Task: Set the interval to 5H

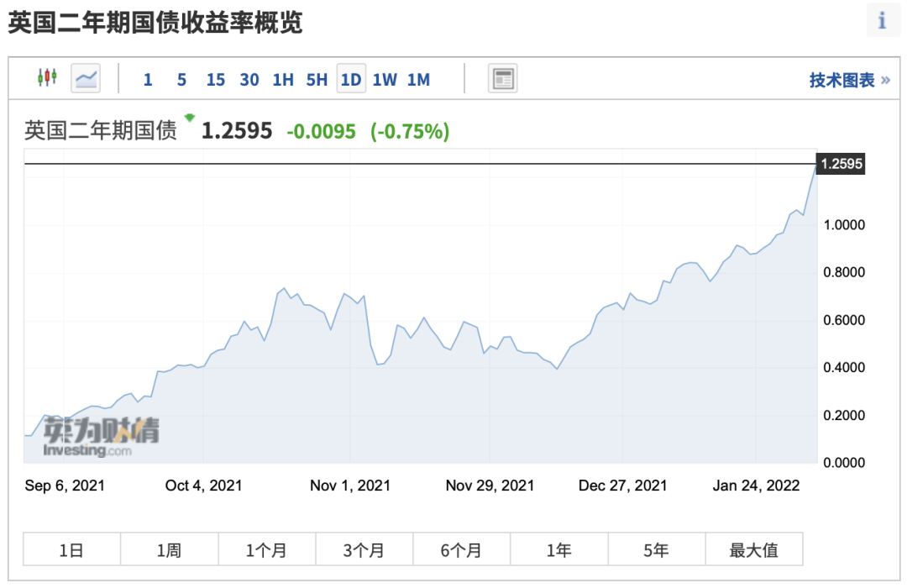Action: (317, 80)
